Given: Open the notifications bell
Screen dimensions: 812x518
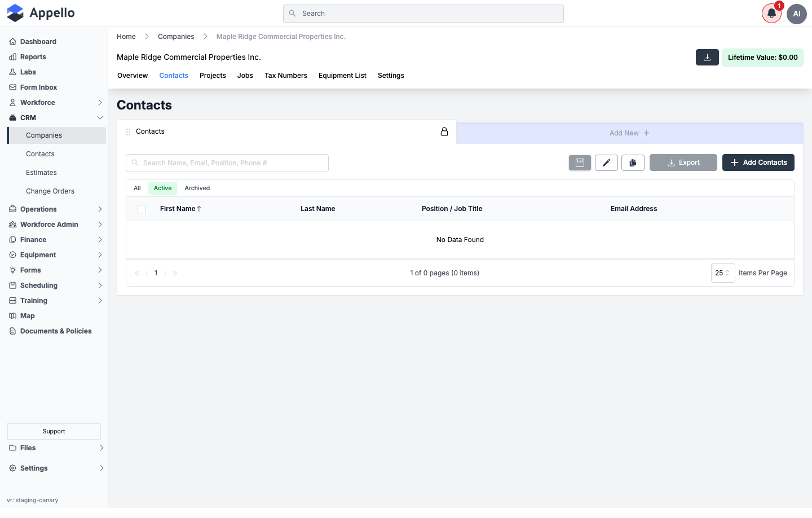Looking at the screenshot, I should (x=771, y=14).
